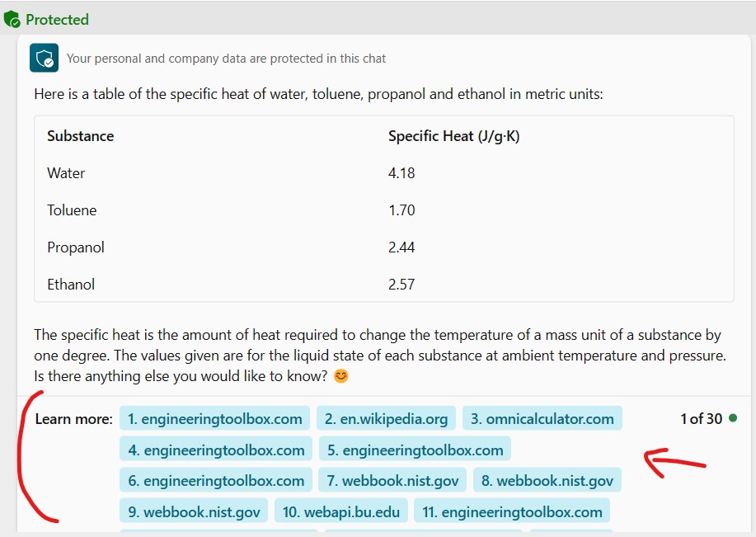Open citation 11 engineeringtoolbox.com
Image resolution: width=756 pixels, height=537 pixels.
[x=512, y=511]
